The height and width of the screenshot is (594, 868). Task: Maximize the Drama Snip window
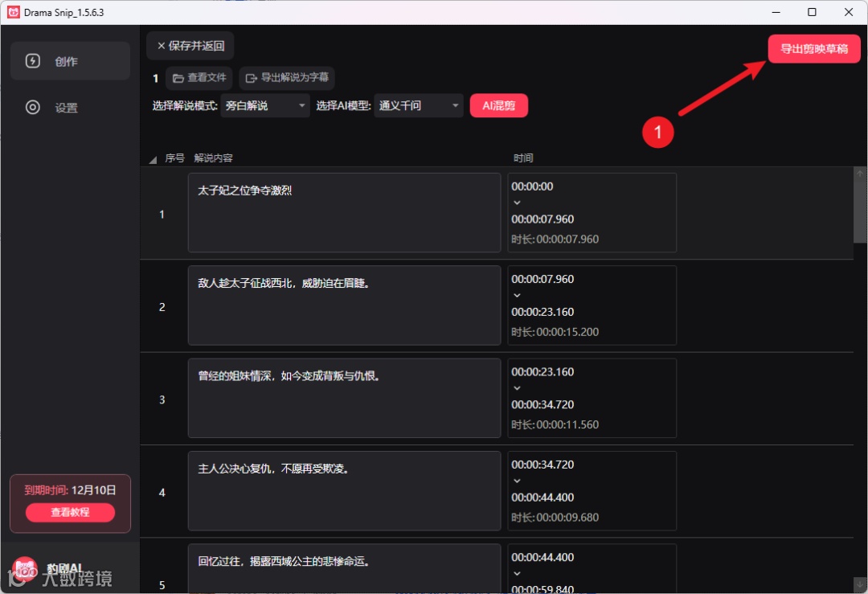click(x=812, y=12)
